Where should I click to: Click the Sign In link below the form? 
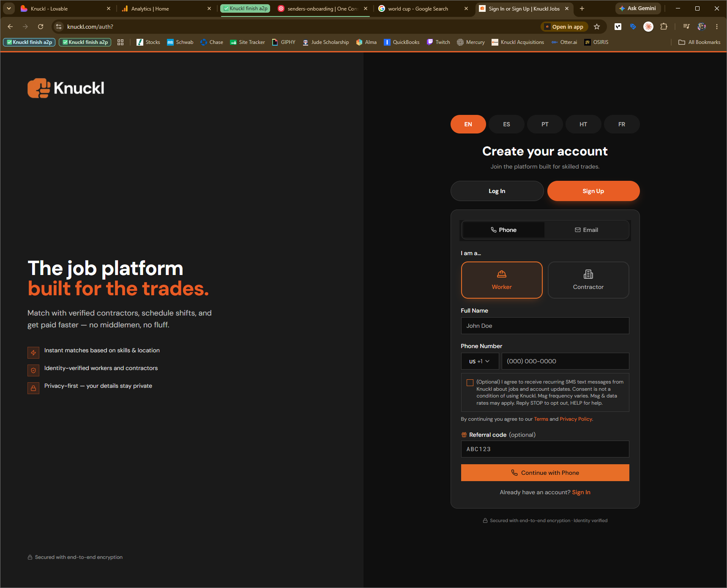pos(581,492)
